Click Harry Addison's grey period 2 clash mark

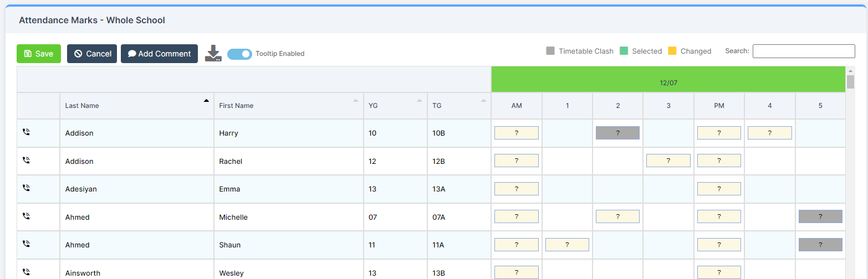(617, 133)
